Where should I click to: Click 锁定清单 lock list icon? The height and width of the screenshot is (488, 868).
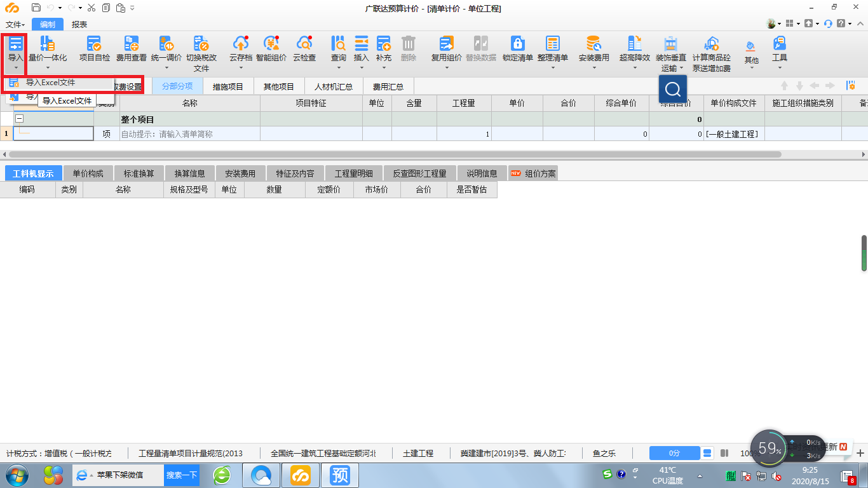point(518,44)
